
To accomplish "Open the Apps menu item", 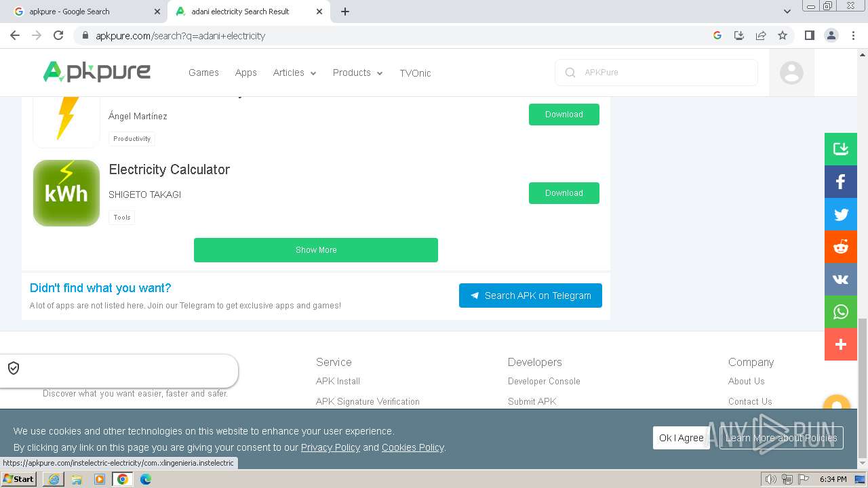I will click(x=246, y=73).
